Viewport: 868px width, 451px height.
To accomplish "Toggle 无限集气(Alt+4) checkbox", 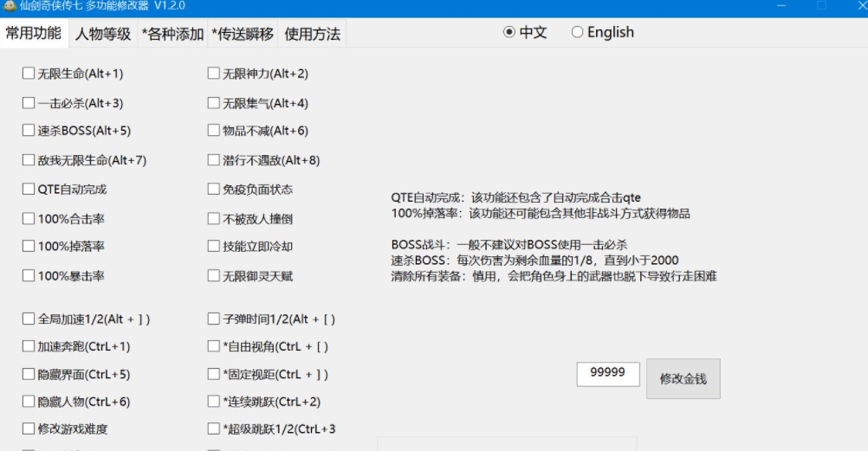I will click(x=213, y=103).
